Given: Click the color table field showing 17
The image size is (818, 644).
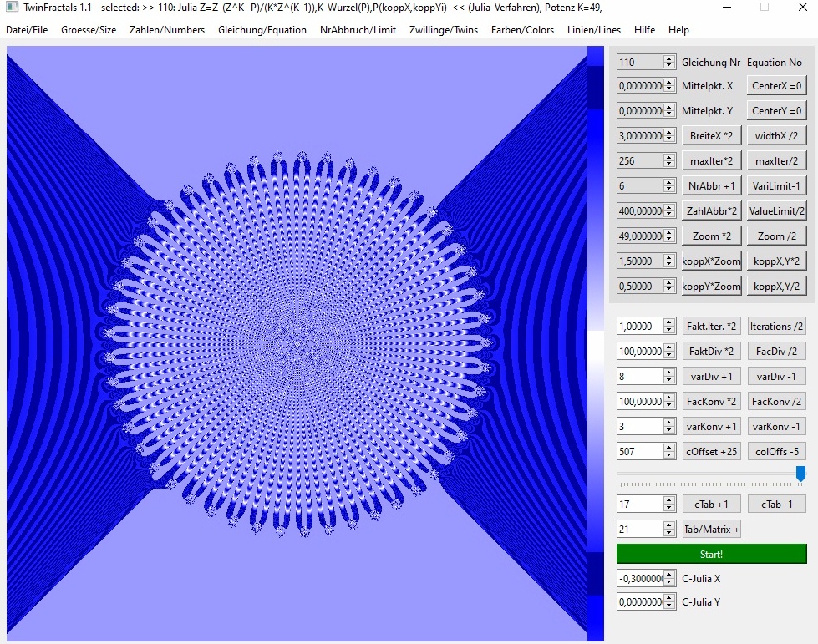Looking at the screenshot, I should [647, 504].
